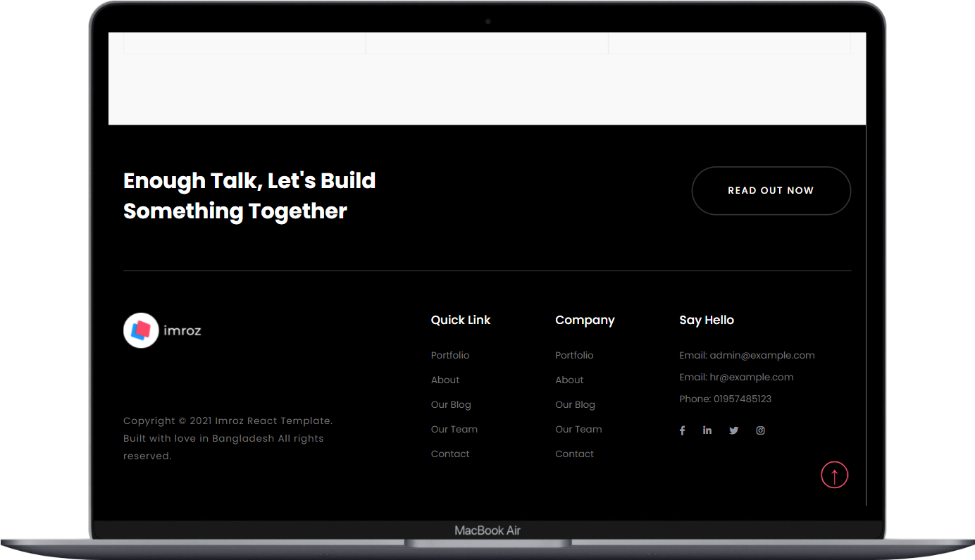Image resolution: width=975 pixels, height=560 pixels.
Task: Click the Facebook social icon
Action: 682,430
